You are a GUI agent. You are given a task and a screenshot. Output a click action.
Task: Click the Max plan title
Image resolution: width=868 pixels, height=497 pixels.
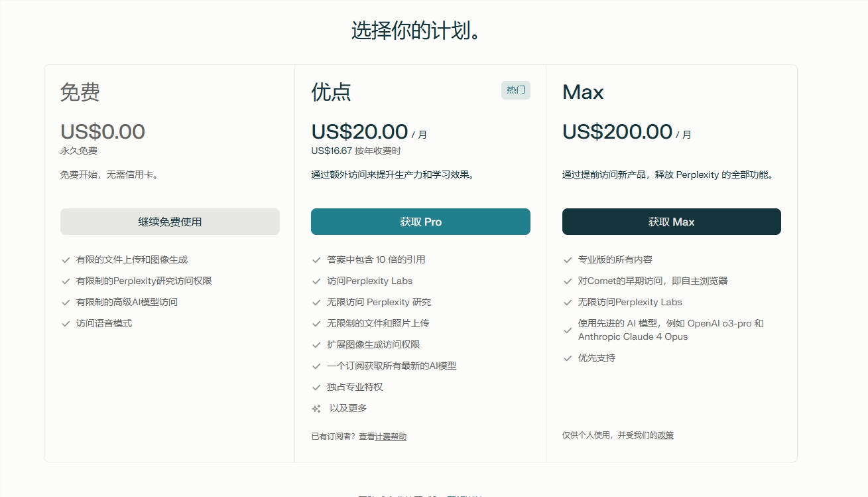583,92
